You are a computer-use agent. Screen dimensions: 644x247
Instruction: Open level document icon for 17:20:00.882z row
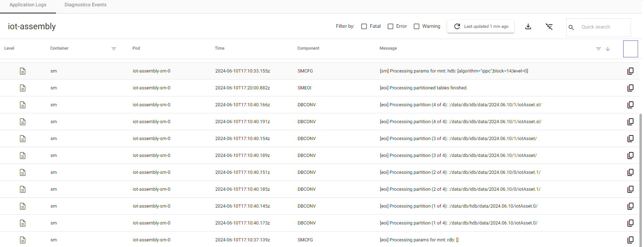pyautogui.click(x=23, y=88)
